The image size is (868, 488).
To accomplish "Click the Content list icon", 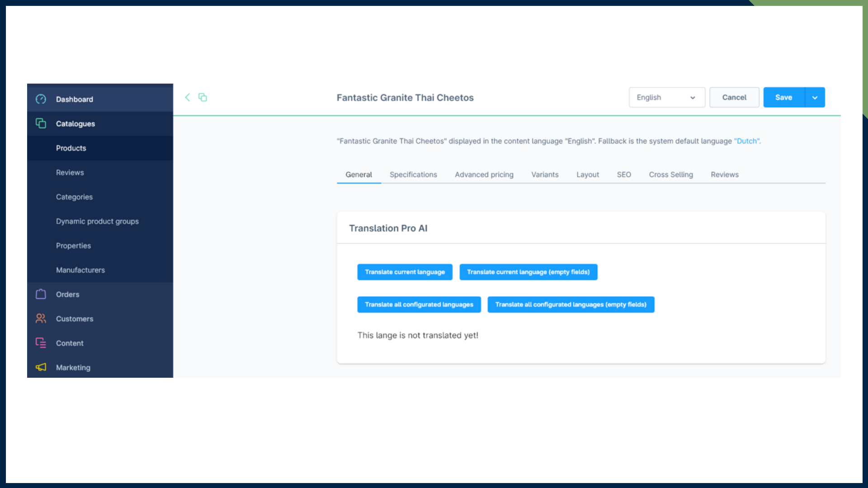I will coord(41,343).
